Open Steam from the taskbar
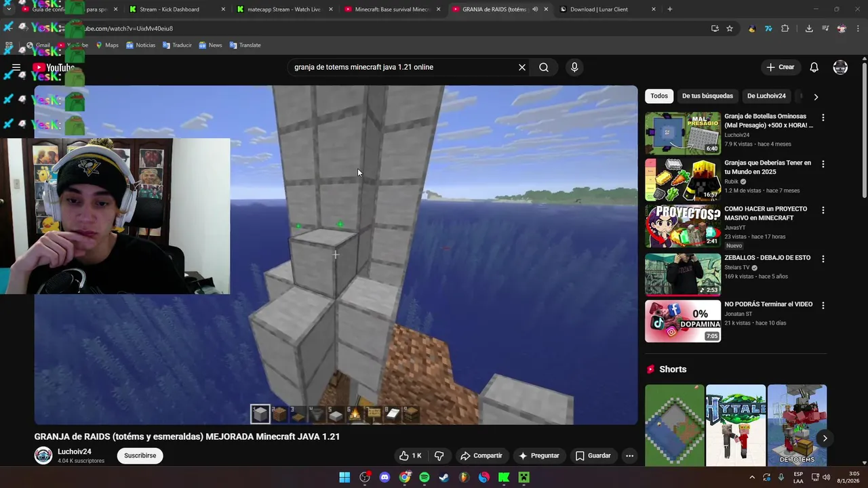 [x=444, y=477]
